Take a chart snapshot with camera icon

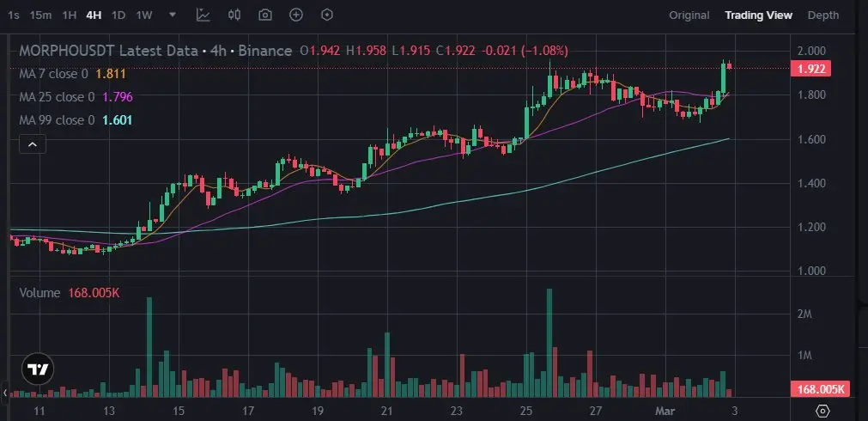265,15
